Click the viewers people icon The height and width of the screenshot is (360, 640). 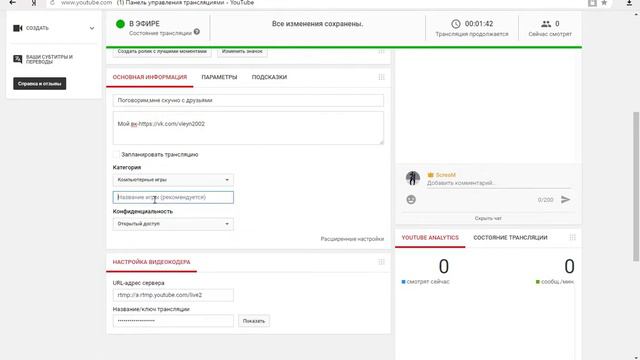tap(546, 24)
